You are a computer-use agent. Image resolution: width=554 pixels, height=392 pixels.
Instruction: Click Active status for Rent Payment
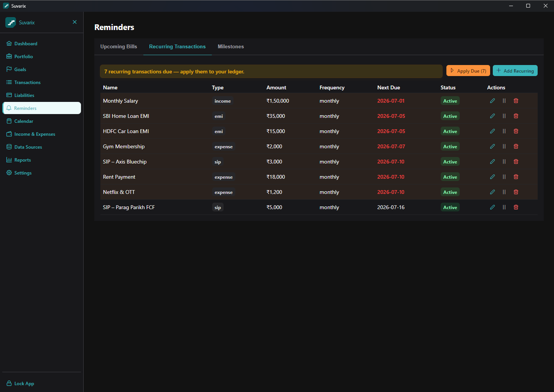(x=450, y=177)
